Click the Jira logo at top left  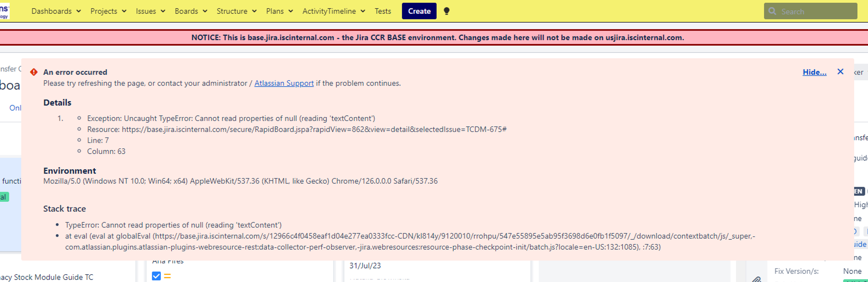[5, 11]
